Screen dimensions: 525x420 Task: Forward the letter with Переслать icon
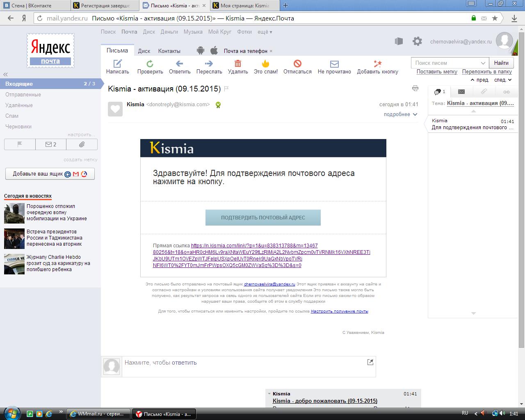coord(209,64)
